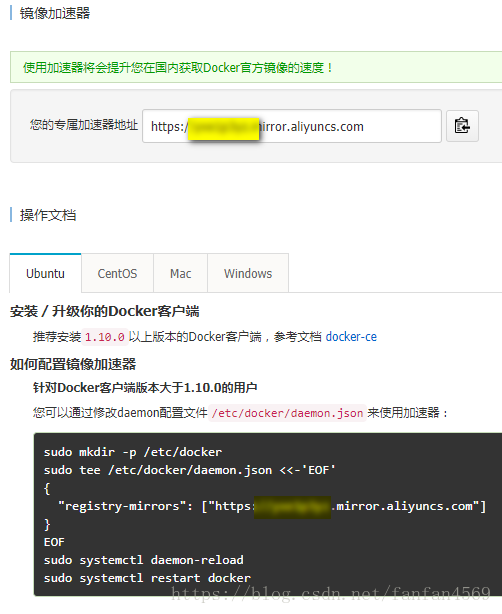Click the /etc/docker/daemon.json path text

[287, 413]
